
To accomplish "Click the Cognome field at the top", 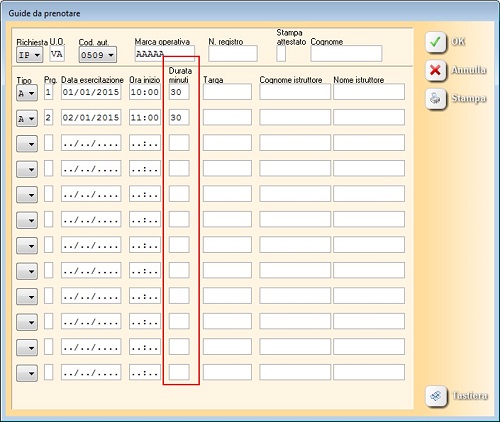I will point(346,53).
